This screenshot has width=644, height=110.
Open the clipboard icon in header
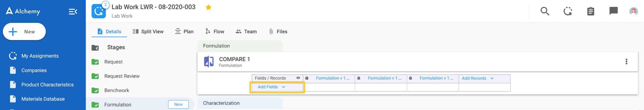click(590, 11)
